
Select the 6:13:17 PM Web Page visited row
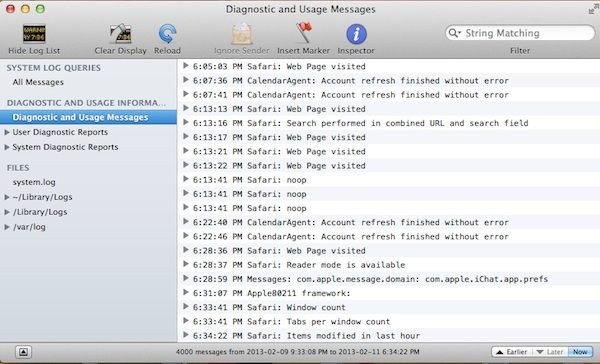[388, 137]
